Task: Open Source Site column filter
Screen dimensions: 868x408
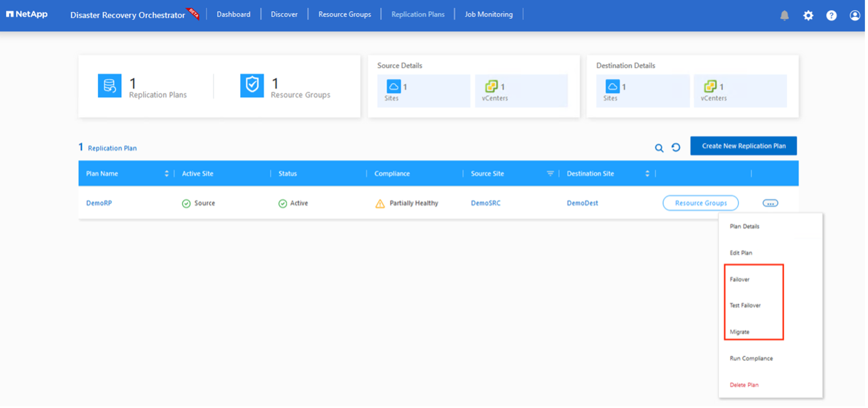Action: 550,174
